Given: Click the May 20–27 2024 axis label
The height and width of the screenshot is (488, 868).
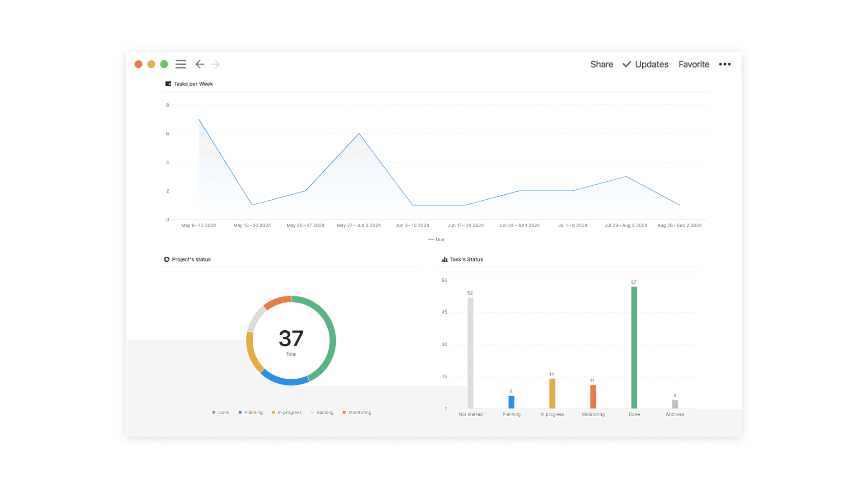Looking at the screenshot, I should 306,225.
